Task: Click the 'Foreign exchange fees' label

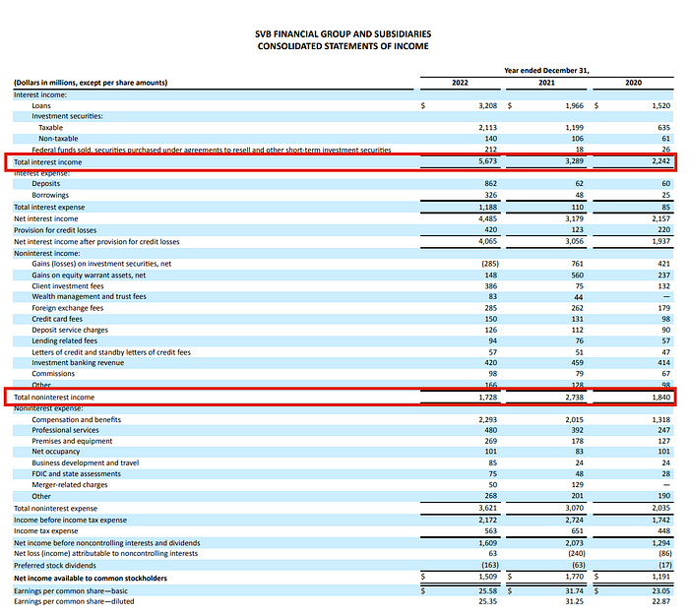Action: (67, 308)
